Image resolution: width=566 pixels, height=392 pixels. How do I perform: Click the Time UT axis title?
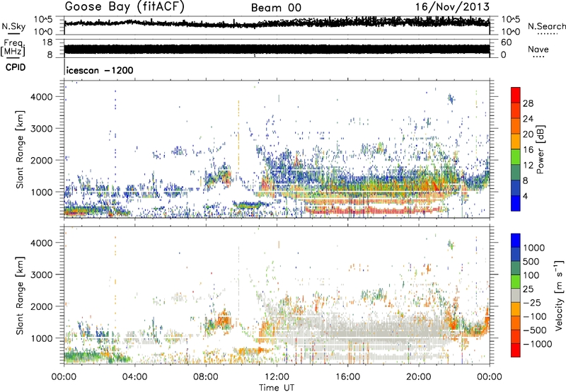(277, 387)
